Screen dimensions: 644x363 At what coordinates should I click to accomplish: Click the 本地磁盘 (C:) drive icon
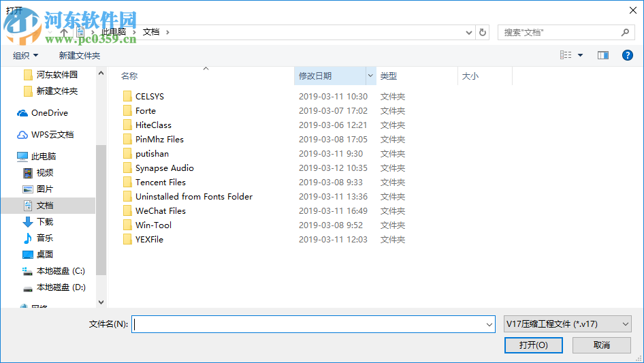point(27,271)
